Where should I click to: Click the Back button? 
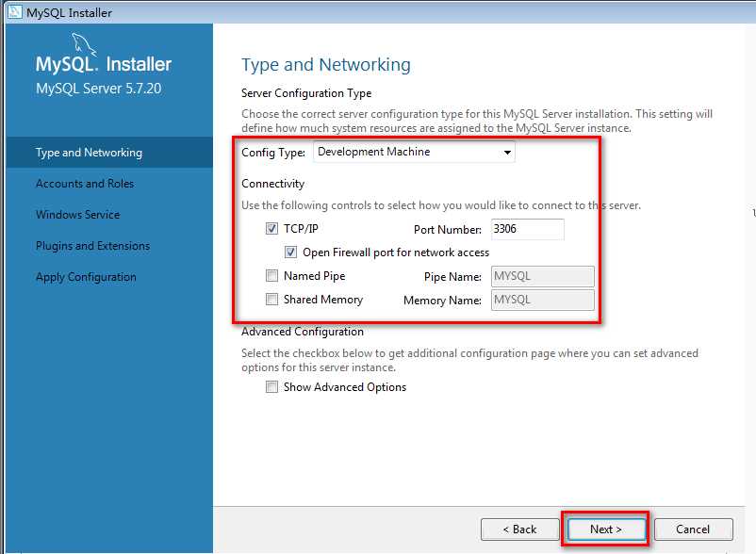click(x=519, y=530)
